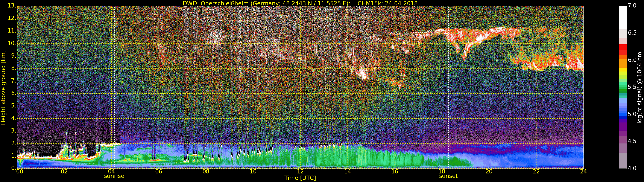
Task: Click the 'Time [UTC]' axis label
Action: click(x=300, y=178)
